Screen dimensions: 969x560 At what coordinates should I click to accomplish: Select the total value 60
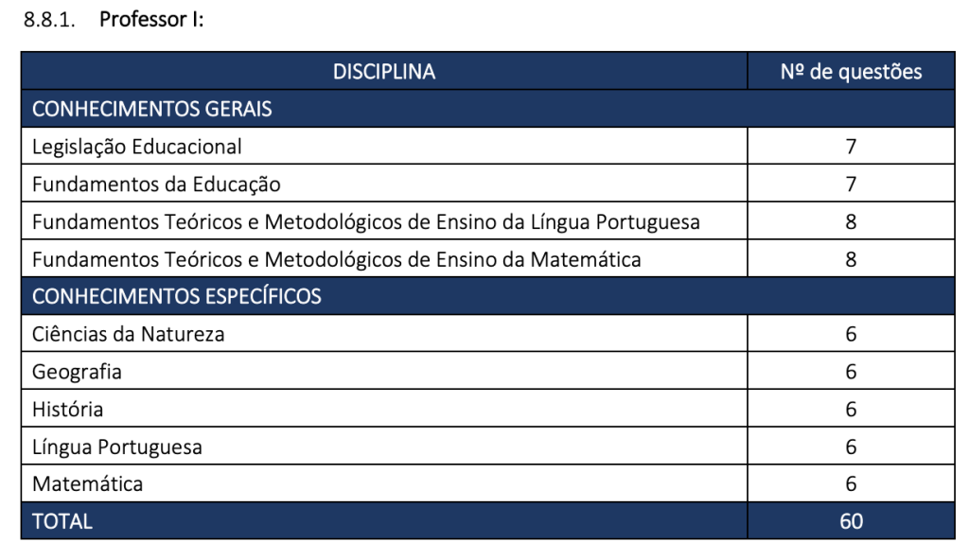coord(851,521)
